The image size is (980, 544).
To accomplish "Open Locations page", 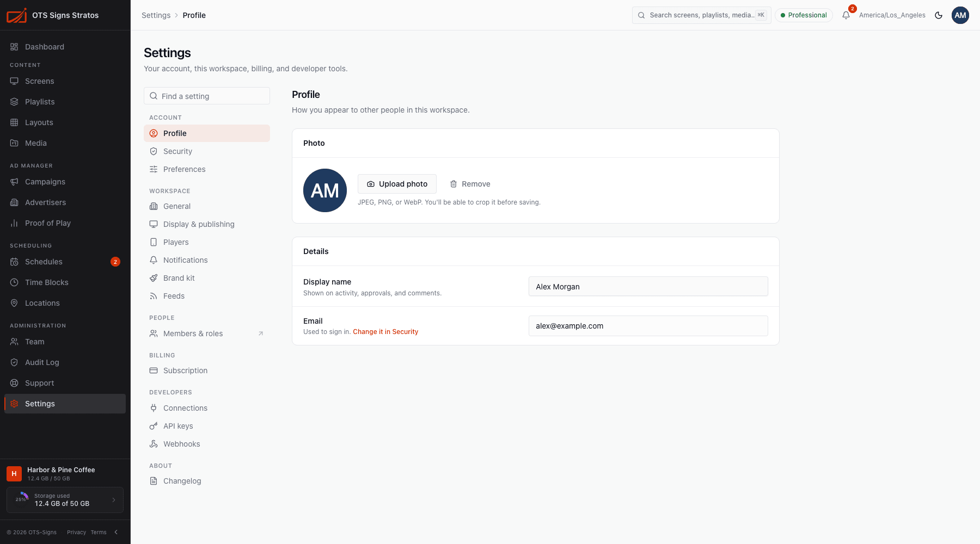I will tap(65, 303).
